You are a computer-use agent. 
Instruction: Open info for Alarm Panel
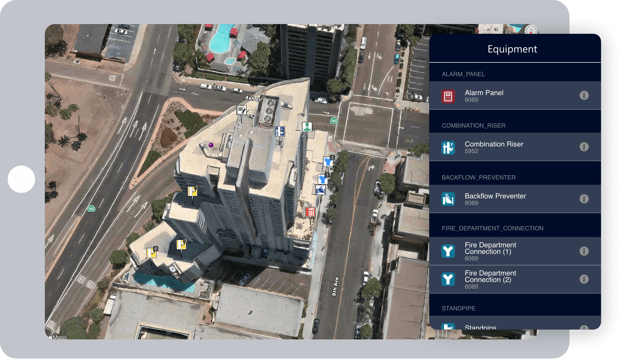(x=584, y=95)
